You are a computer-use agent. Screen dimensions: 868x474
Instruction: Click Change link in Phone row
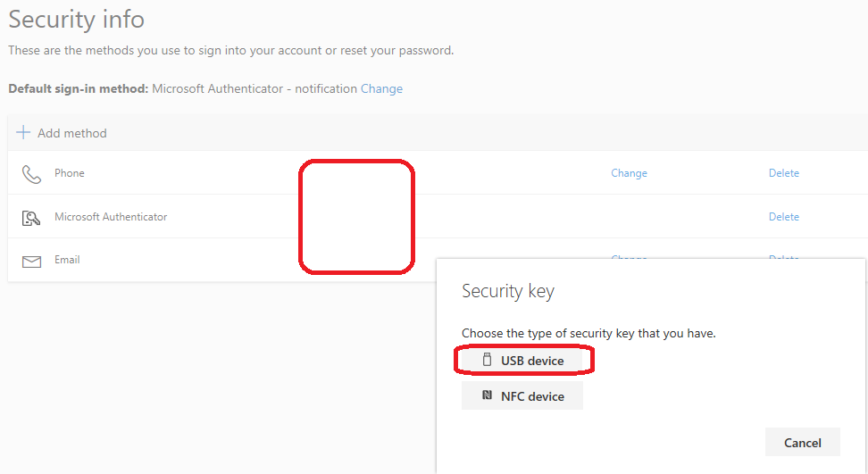click(629, 173)
